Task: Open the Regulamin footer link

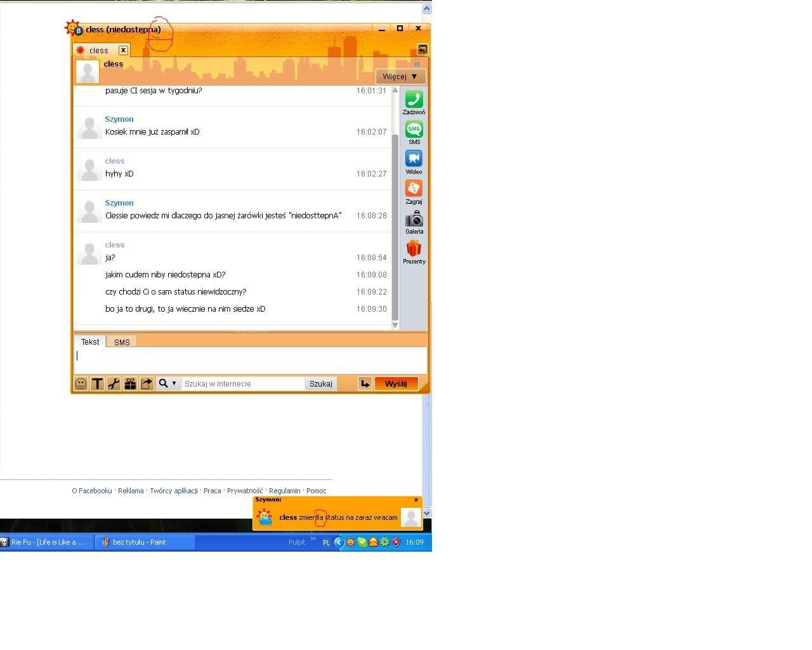Action: (285, 491)
